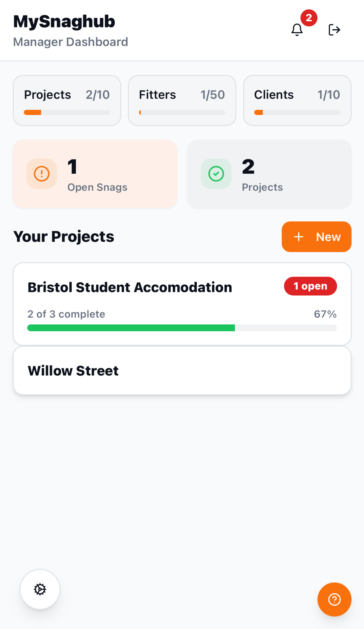
Task: Select the Clients 1/10 usage card
Action: (297, 100)
